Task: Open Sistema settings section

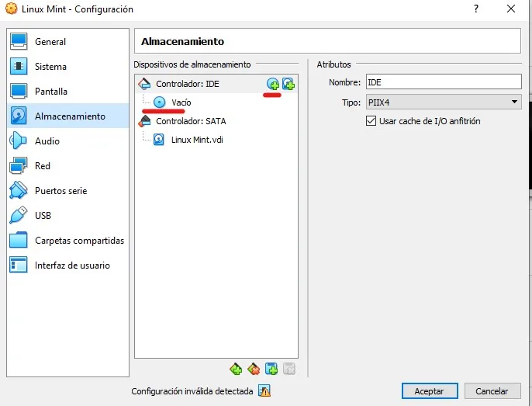Action: coord(68,66)
